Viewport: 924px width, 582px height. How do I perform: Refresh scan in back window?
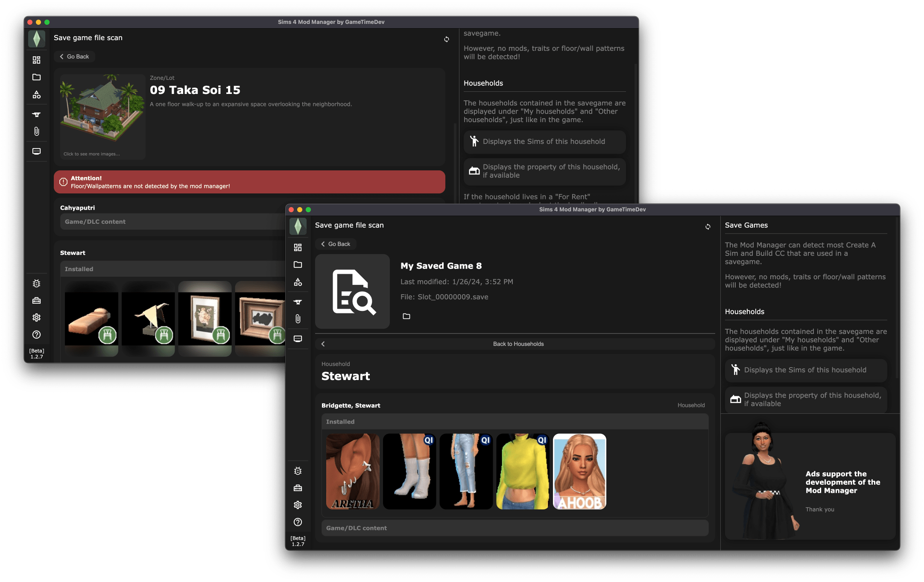pos(446,39)
